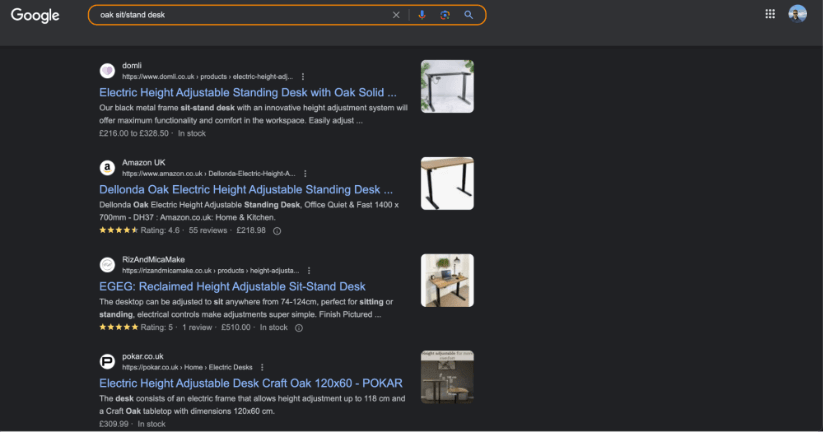Open the info icon next to £218.98
This screenshot has height=432, width=823.
click(277, 231)
